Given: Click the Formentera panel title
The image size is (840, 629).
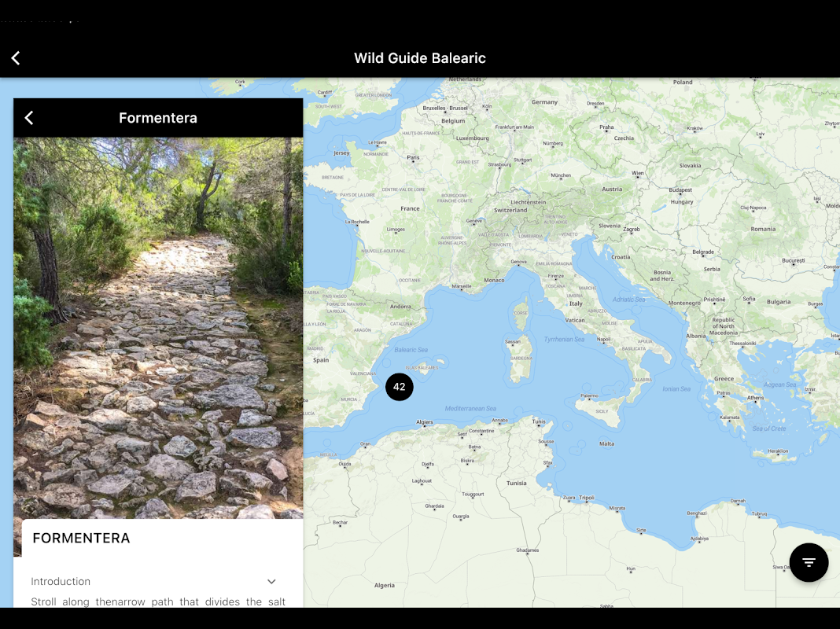Looking at the screenshot, I should tap(158, 118).
